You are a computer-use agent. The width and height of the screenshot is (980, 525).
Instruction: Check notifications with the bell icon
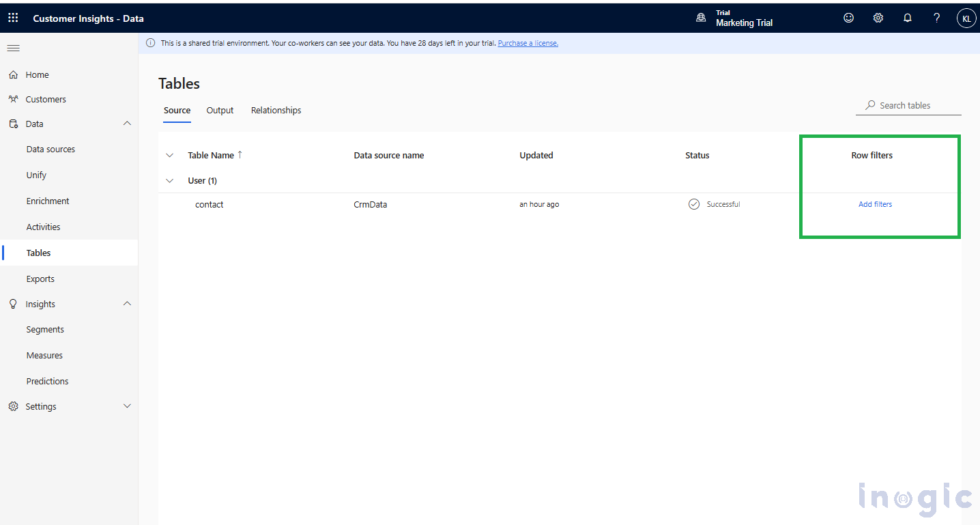(x=908, y=18)
